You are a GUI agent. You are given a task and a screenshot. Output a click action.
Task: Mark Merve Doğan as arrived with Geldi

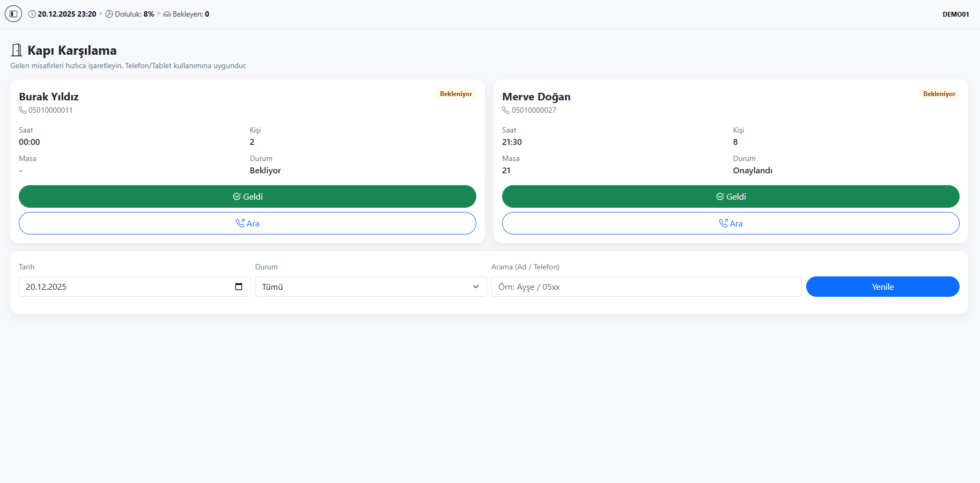point(731,196)
